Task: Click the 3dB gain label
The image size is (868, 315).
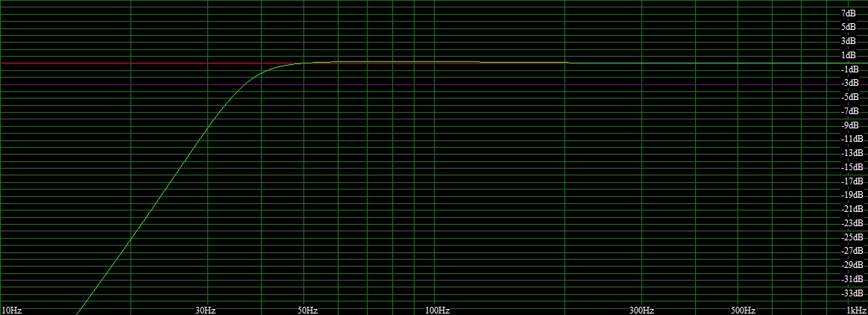Action: [848, 41]
